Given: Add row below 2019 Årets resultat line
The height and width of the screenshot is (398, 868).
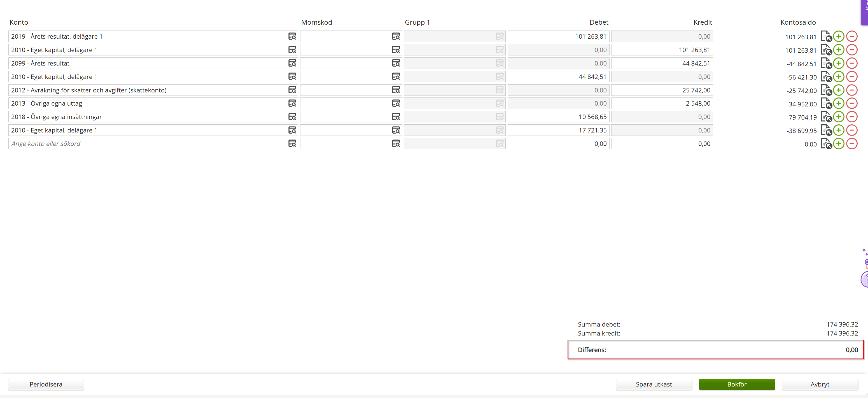Looking at the screenshot, I should point(838,36).
